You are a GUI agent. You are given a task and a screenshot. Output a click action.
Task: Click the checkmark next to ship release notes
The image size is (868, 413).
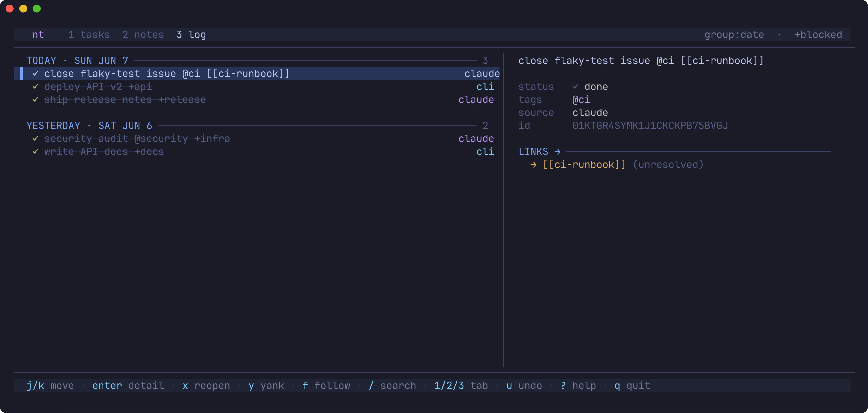(35, 100)
